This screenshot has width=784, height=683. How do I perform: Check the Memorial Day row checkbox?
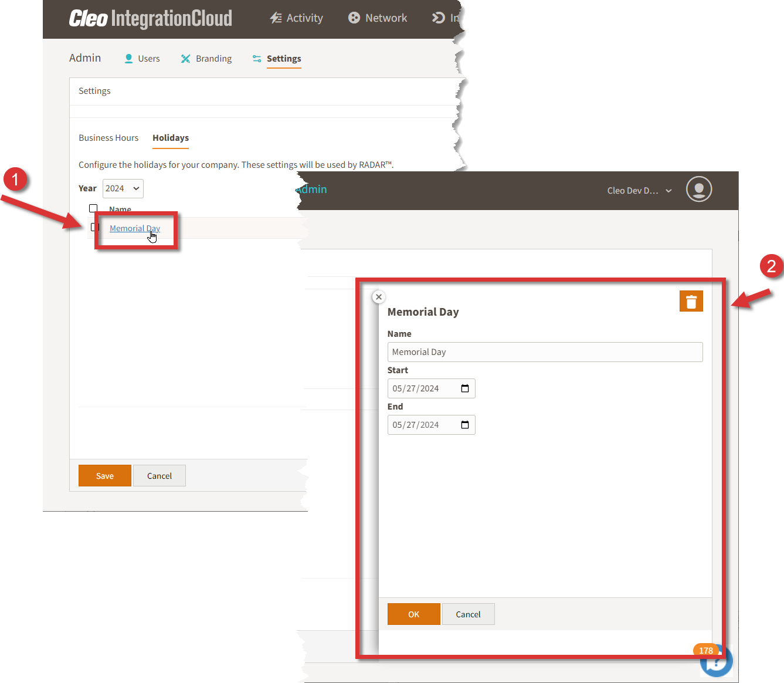point(95,228)
